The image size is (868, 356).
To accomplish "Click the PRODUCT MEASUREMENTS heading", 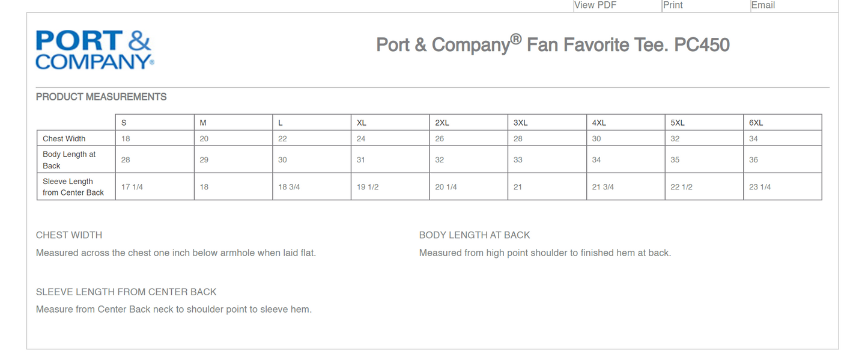I will click(102, 97).
